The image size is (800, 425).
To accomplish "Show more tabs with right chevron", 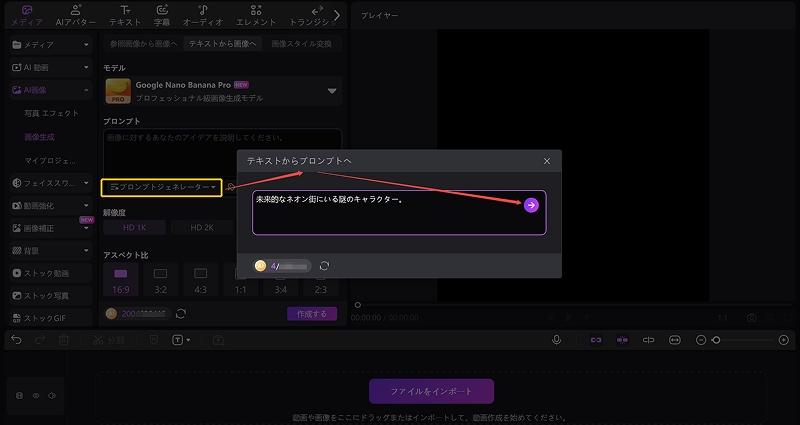I will pyautogui.click(x=337, y=15).
